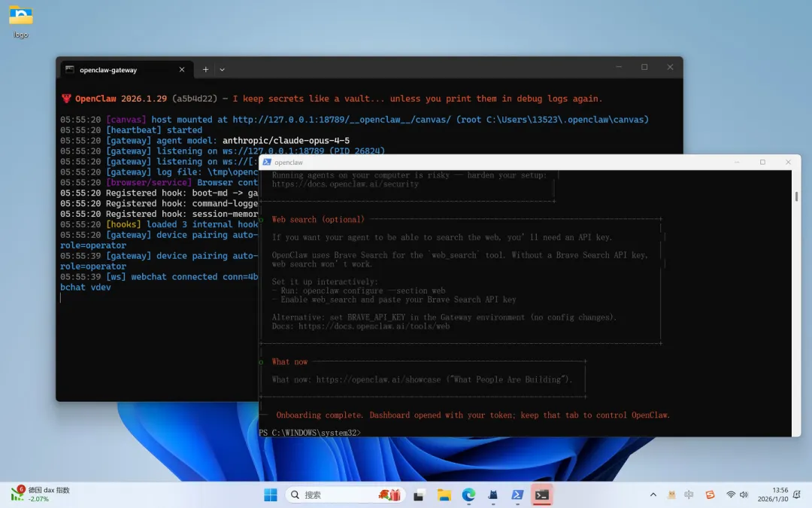Open the Sogou input method tray icon
The width and height of the screenshot is (812, 508).
(710, 495)
